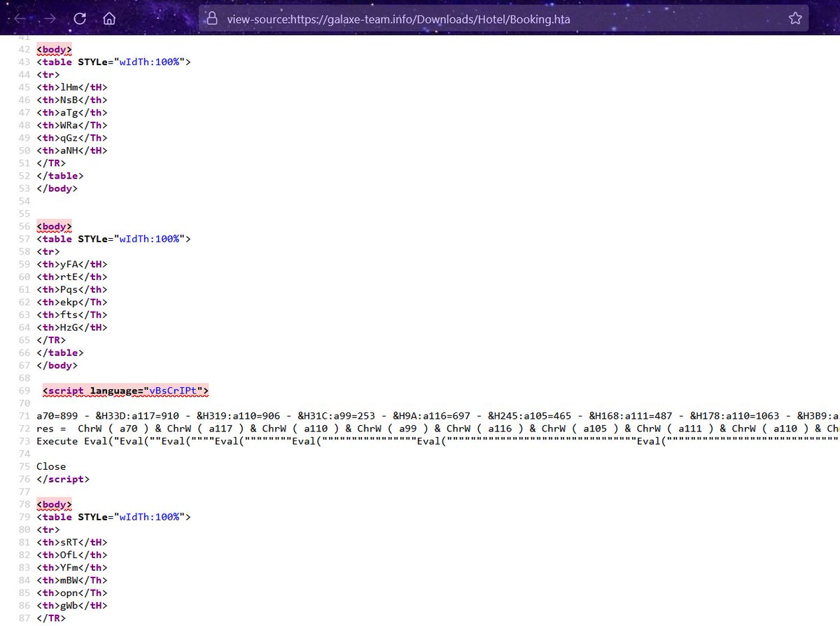Click the </table> tag on line 52
Screen dimensions: 840x626
click(x=60, y=176)
